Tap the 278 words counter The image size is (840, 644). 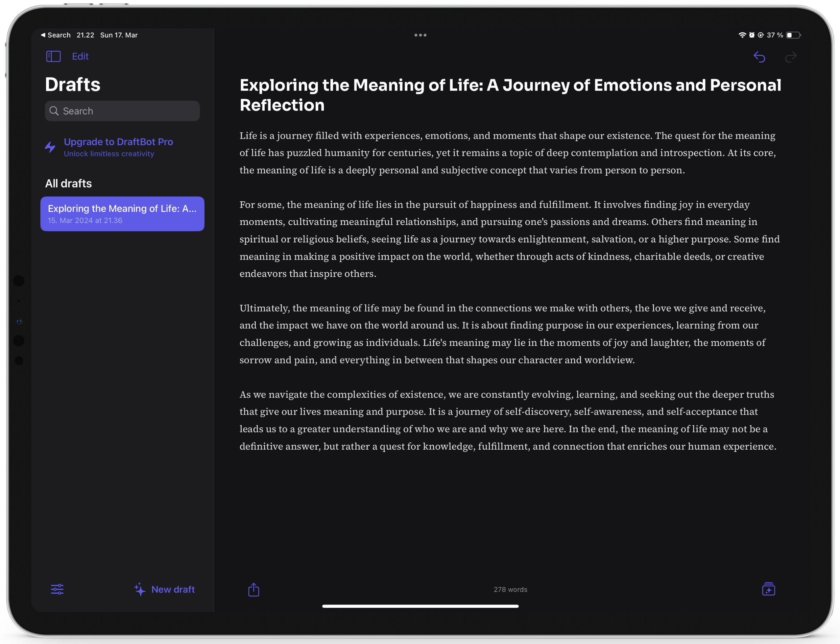click(x=510, y=589)
